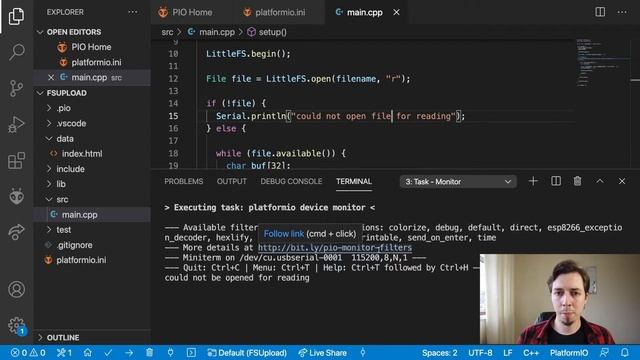This screenshot has height=360, width=640.
Task: Click setup() in breadcrumb bar
Action: tap(272, 32)
